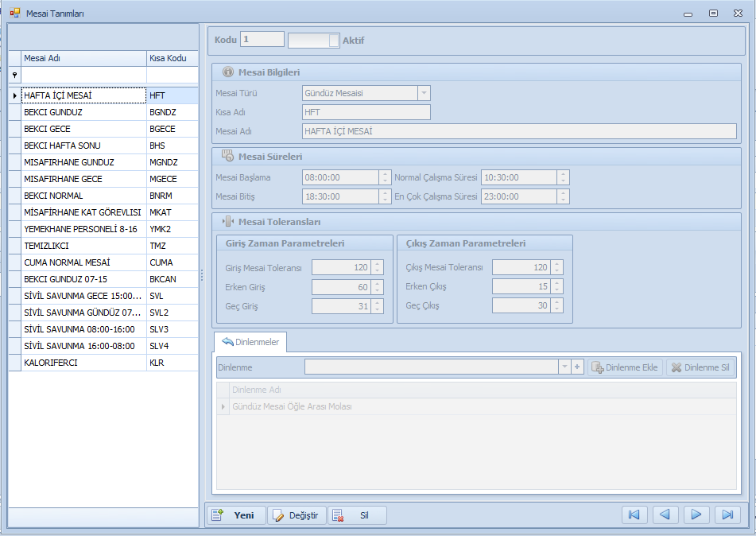The width and height of the screenshot is (756, 536).
Task: Sort by the Mesai Adı column header
Action: point(84,58)
